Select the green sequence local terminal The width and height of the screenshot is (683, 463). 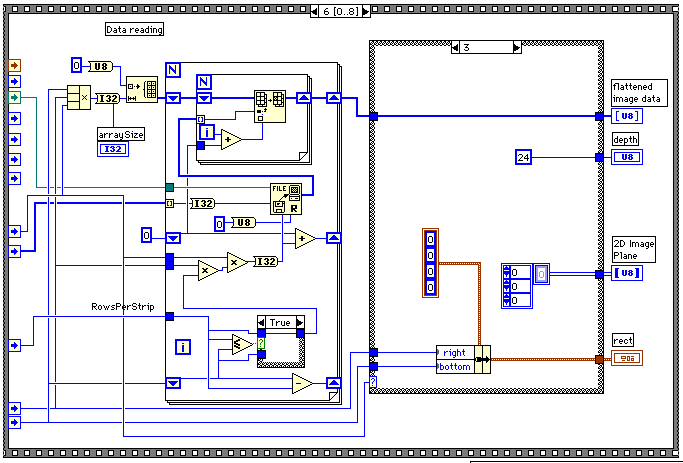(x=14, y=97)
